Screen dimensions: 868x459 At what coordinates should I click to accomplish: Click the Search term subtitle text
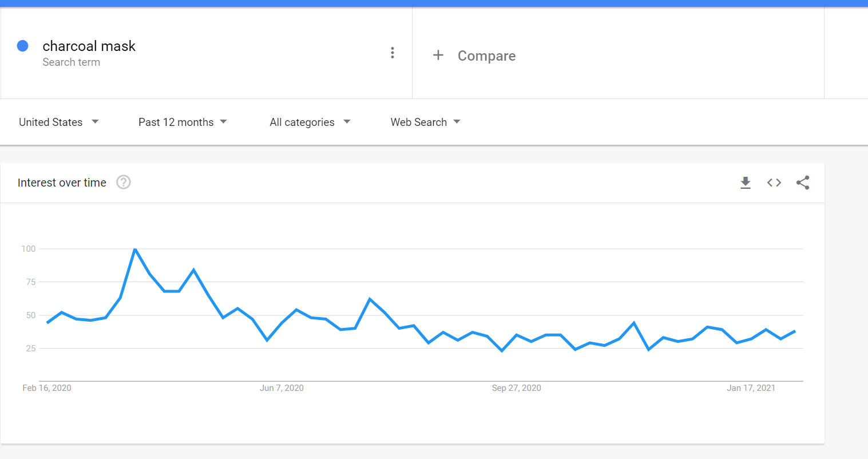(x=72, y=62)
